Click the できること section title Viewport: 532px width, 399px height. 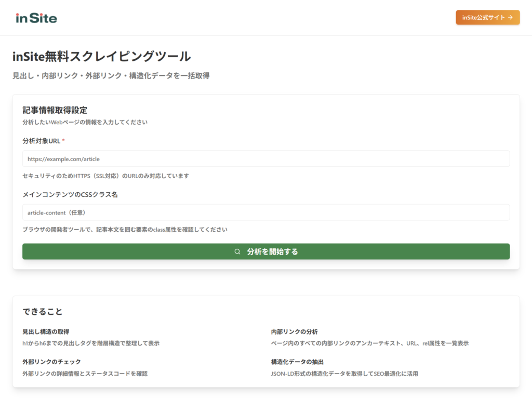point(42,311)
